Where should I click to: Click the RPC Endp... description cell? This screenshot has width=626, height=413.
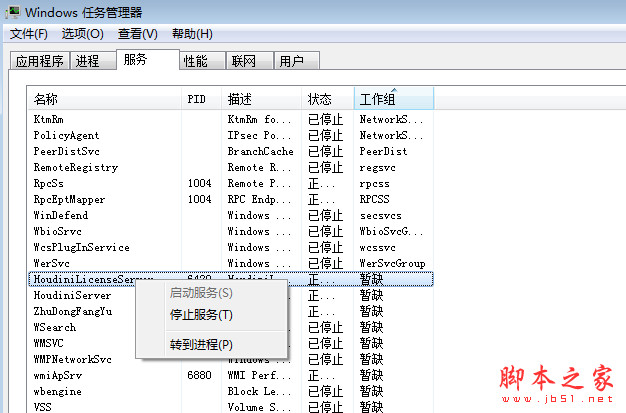pos(259,199)
